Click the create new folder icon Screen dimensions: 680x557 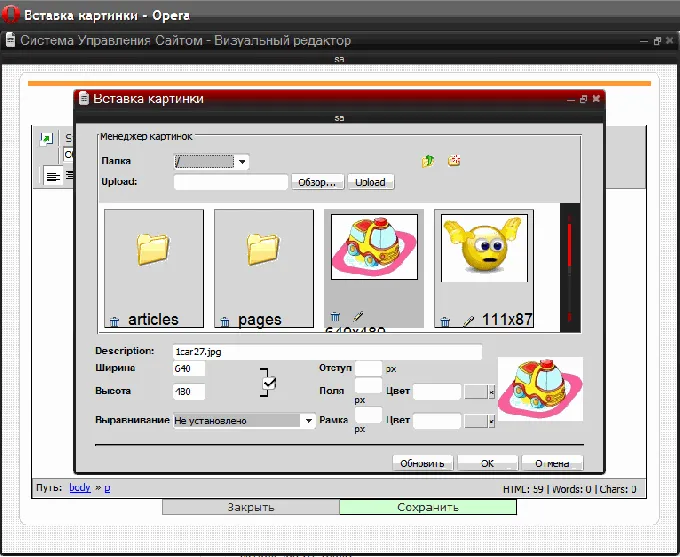click(454, 161)
